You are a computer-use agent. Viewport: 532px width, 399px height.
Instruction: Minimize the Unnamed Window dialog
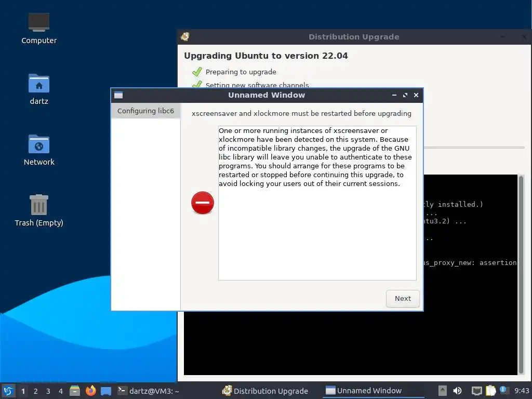[394, 95]
